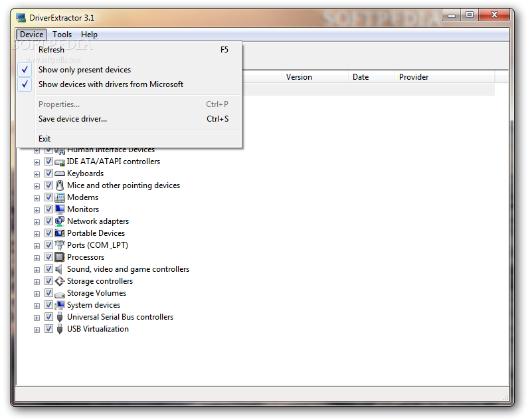Toggle Show devices with drivers from Microsoft

click(129, 84)
